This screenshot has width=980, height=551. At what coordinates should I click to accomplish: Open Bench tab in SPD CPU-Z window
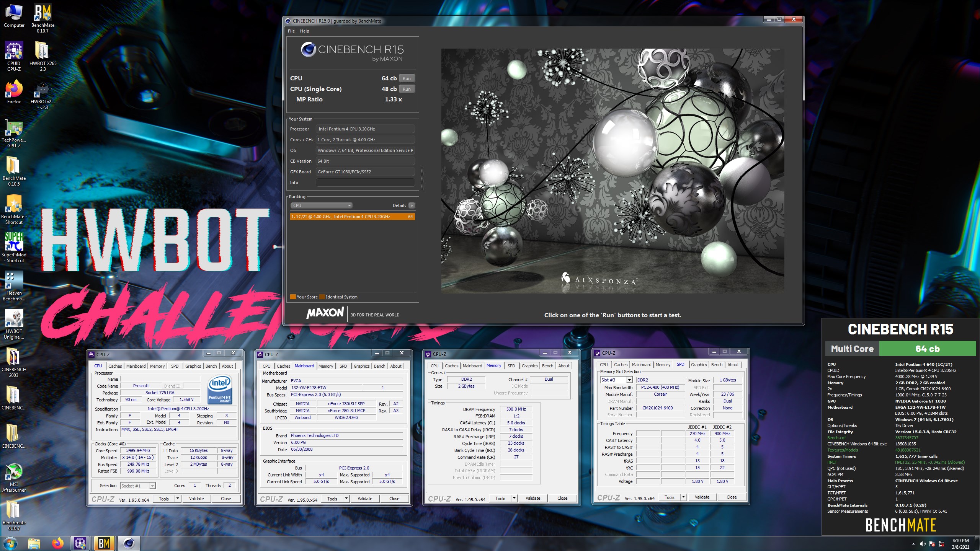717,365
